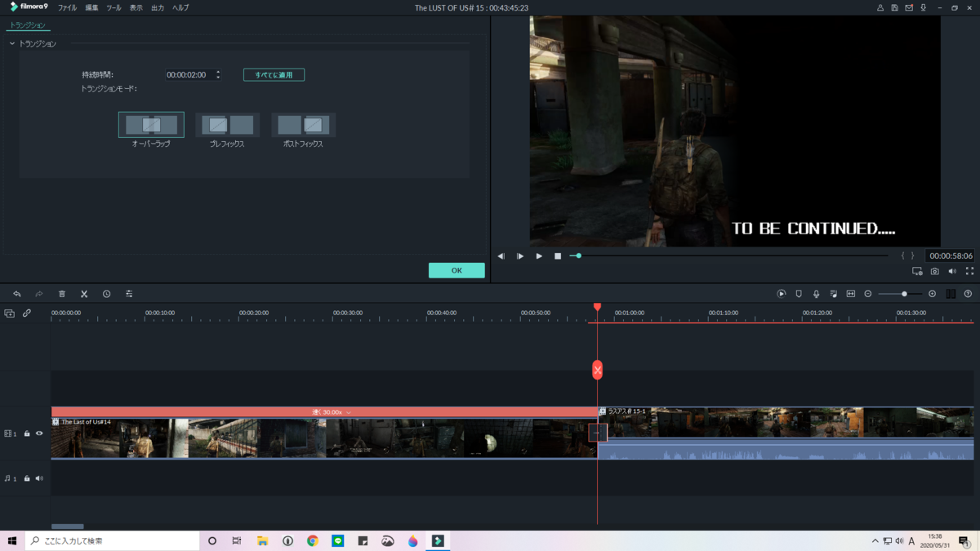Viewport: 980px width, 551px height.
Task: Click the track height view icon
Action: [x=951, y=294]
